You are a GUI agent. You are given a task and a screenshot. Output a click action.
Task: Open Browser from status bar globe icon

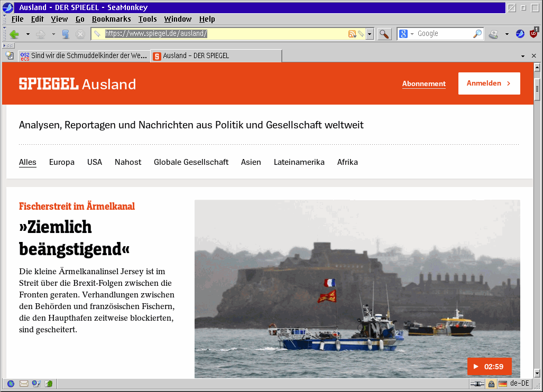[11, 384]
